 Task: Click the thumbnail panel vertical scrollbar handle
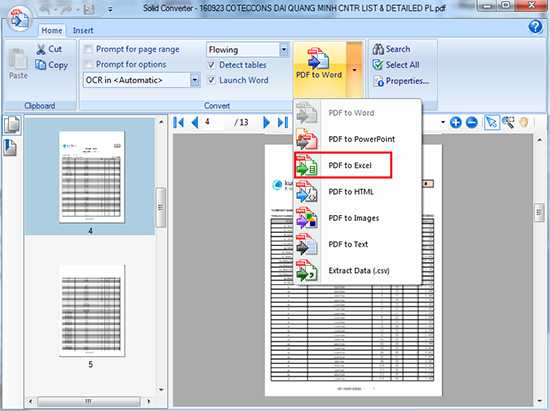161,208
